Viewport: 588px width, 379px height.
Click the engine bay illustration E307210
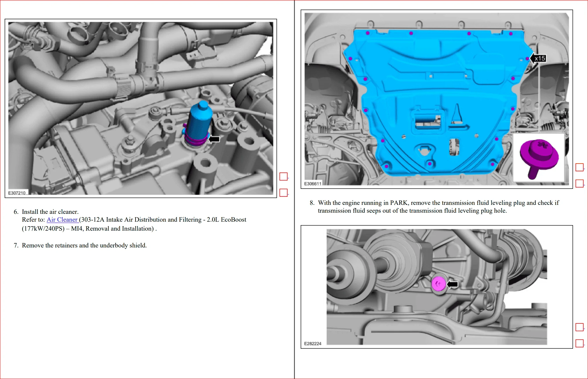click(141, 108)
